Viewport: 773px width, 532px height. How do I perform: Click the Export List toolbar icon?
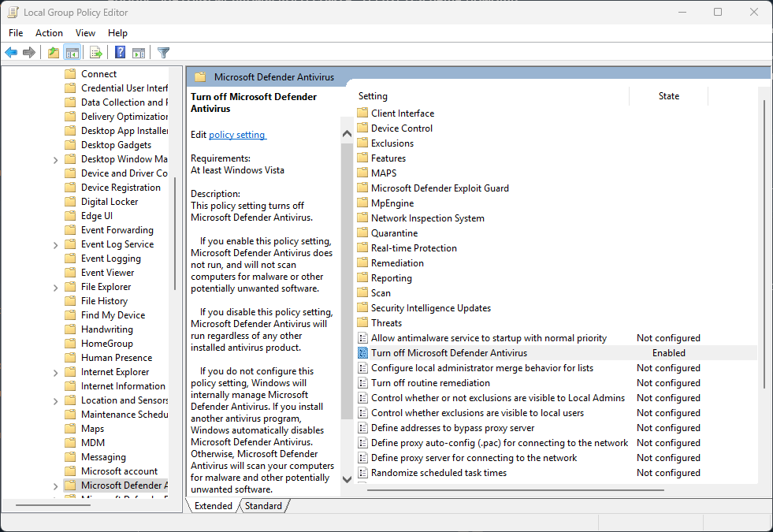[96, 52]
